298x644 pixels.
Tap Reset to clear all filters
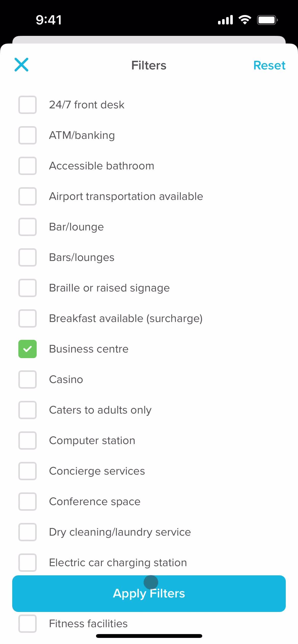(269, 65)
